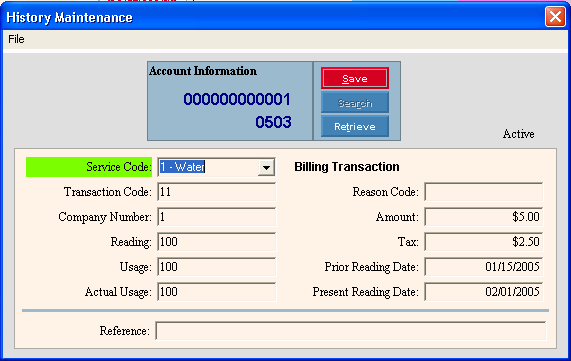This screenshot has height=361, width=571.
Task: Open the File menu
Action: click(16, 39)
